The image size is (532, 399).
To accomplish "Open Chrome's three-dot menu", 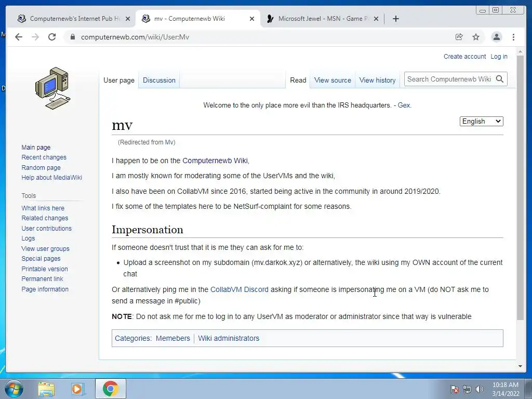I will click(x=513, y=37).
